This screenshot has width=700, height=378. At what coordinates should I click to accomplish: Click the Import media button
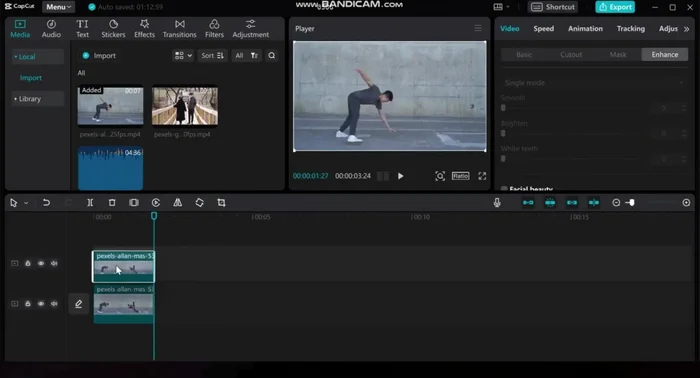pos(99,55)
